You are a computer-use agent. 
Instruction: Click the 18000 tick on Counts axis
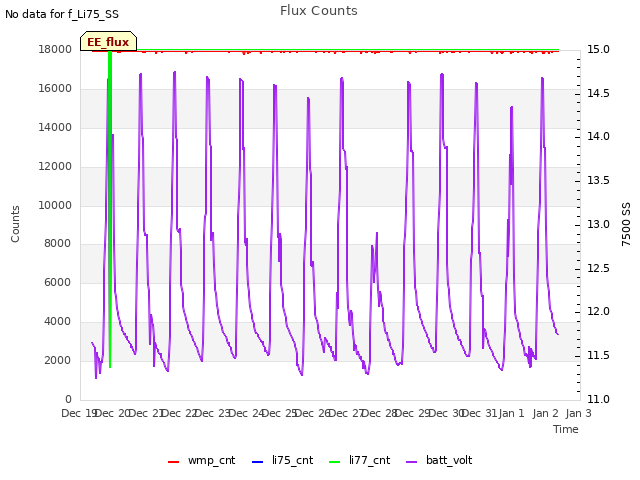[x=55, y=49]
